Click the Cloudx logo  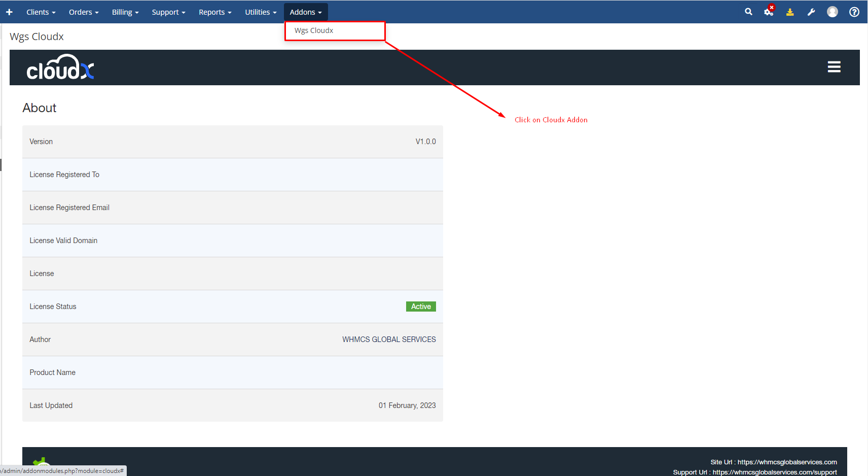click(60, 67)
